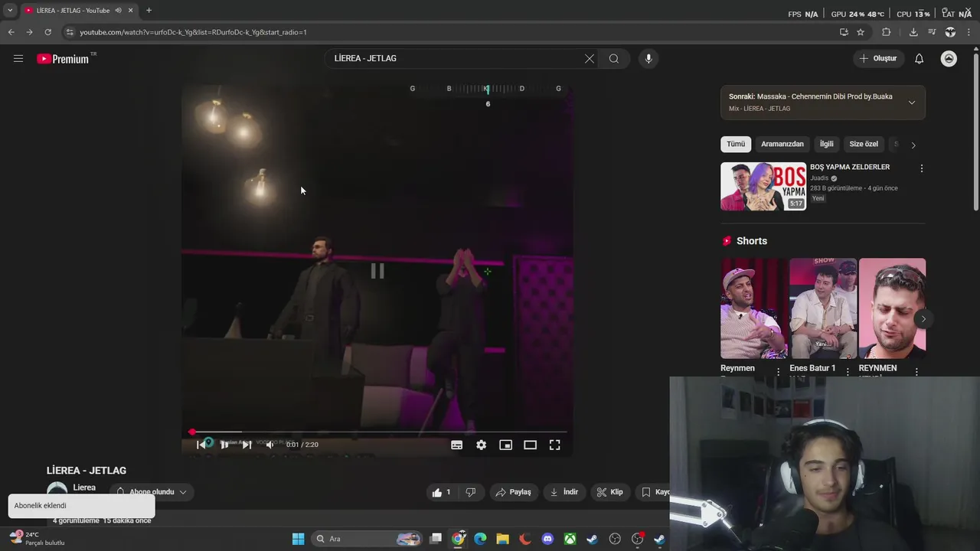This screenshot has height=551, width=980.
Task: Open the Lierea channel name
Action: (x=84, y=487)
